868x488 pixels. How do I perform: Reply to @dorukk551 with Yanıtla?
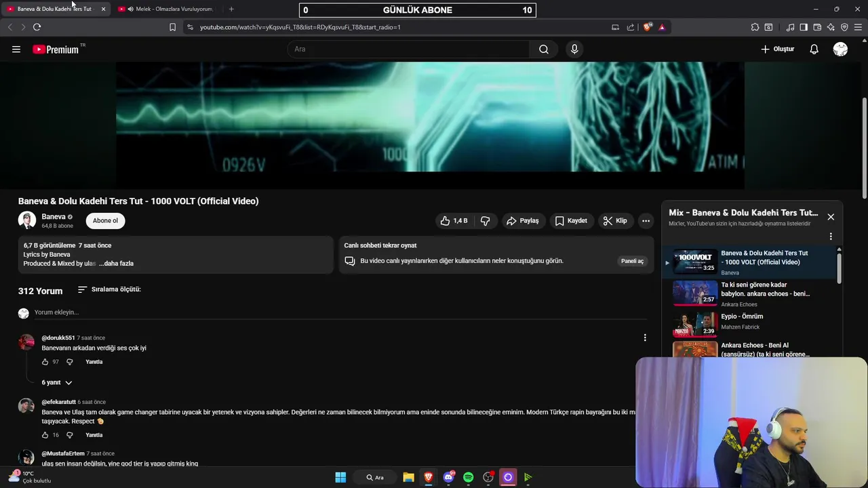(x=94, y=362)
